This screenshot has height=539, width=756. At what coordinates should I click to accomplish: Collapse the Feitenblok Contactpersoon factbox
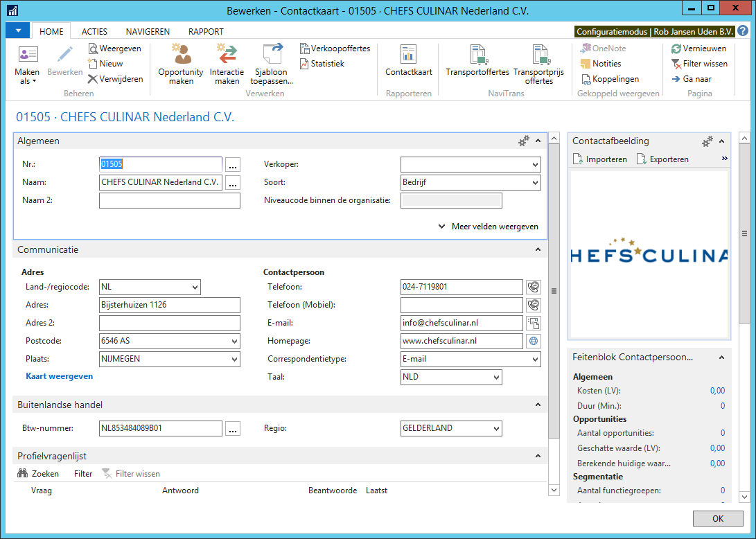[x=722, y=357]
